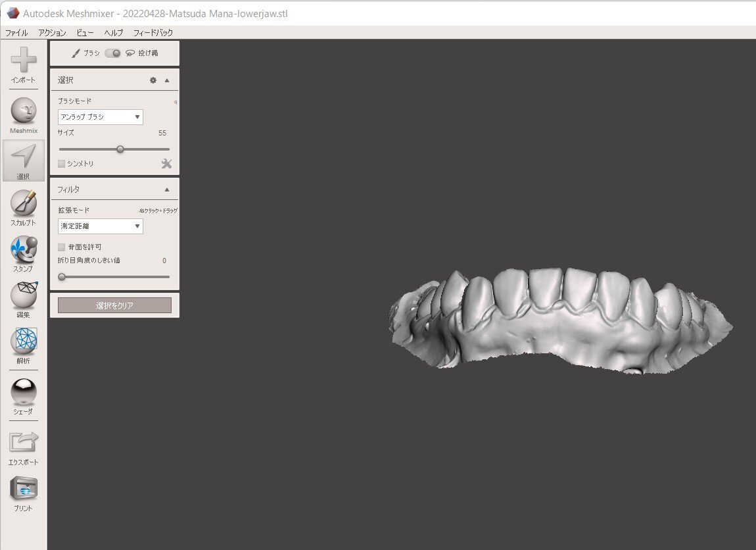Click the lower jaw 3D model
This screenshot has width=756, height=550.
pyautogui.click(x=561, y=321)
